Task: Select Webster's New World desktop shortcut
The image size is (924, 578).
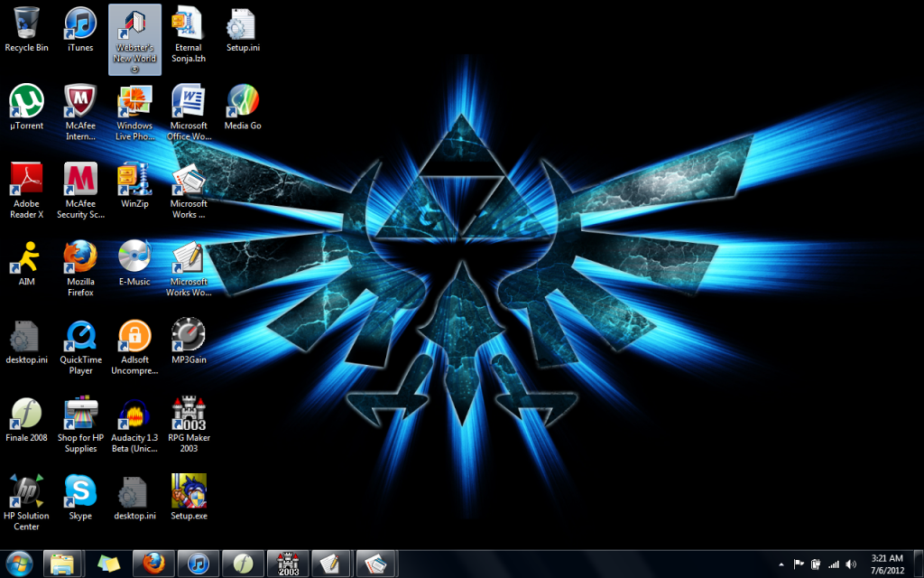Action: [x=135, y=40]
